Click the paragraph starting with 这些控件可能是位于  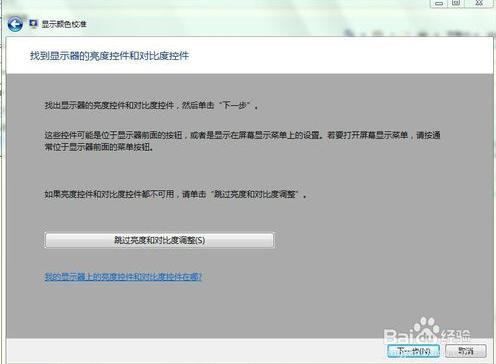click(243, 141)
